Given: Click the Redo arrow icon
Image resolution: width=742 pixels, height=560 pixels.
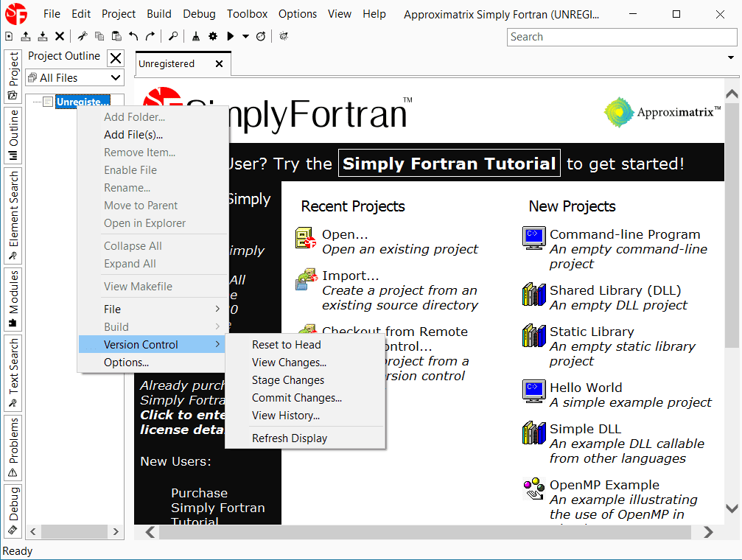Looking at the screenshot, I should tap(150, 36).
